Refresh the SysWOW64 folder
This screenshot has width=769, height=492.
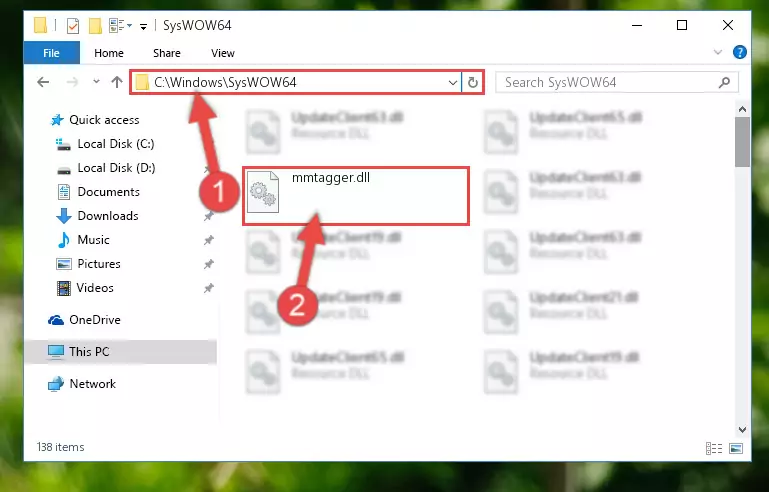click(473, 82)
